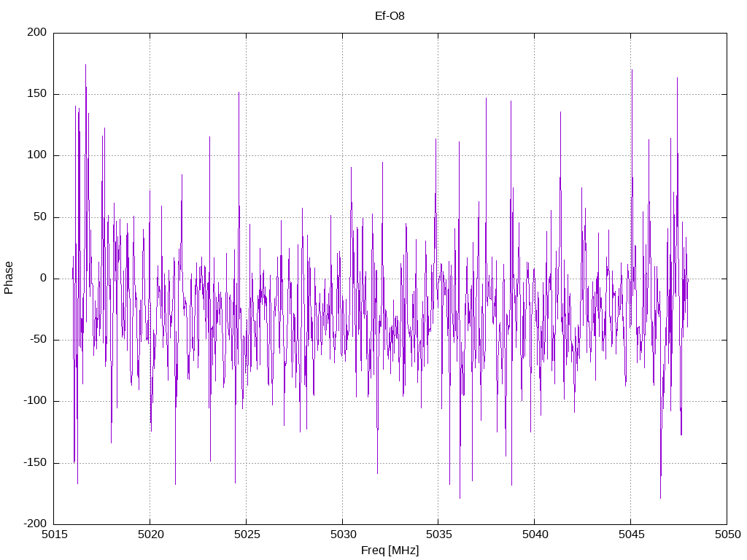Click the y-axis tick label 0
The height and width of the screenshot is (560, 747).
44,278
